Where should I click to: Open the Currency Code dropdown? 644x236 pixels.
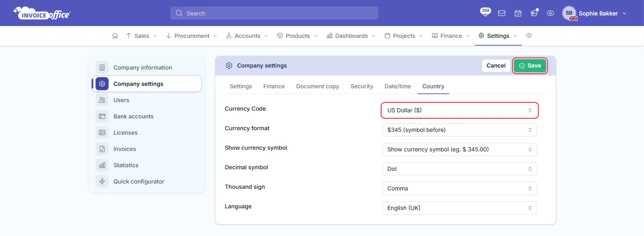[x=460, y=110]
